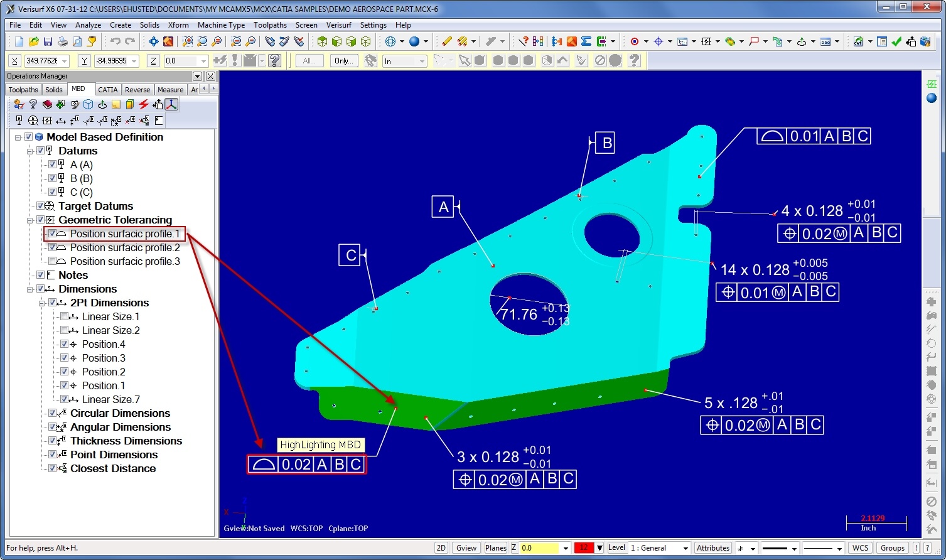Click the Groups status bar button

click(x=892, y=548)
